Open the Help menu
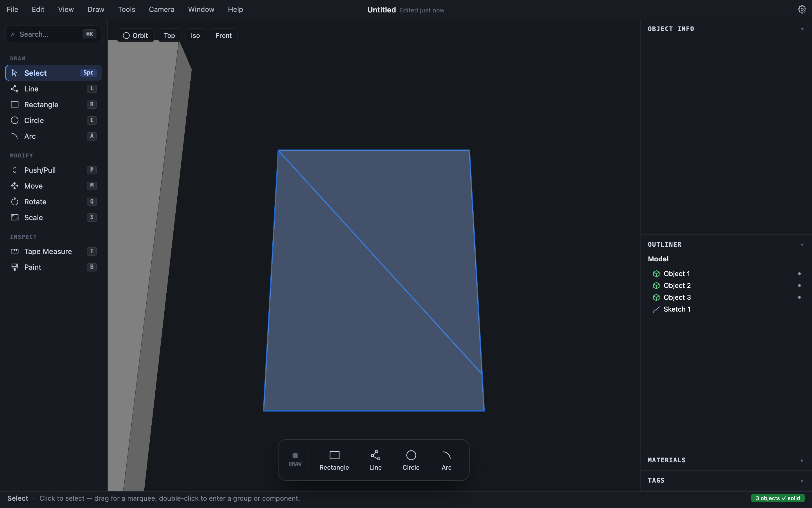Screen dimensions: 812x508 click(235, 9)
